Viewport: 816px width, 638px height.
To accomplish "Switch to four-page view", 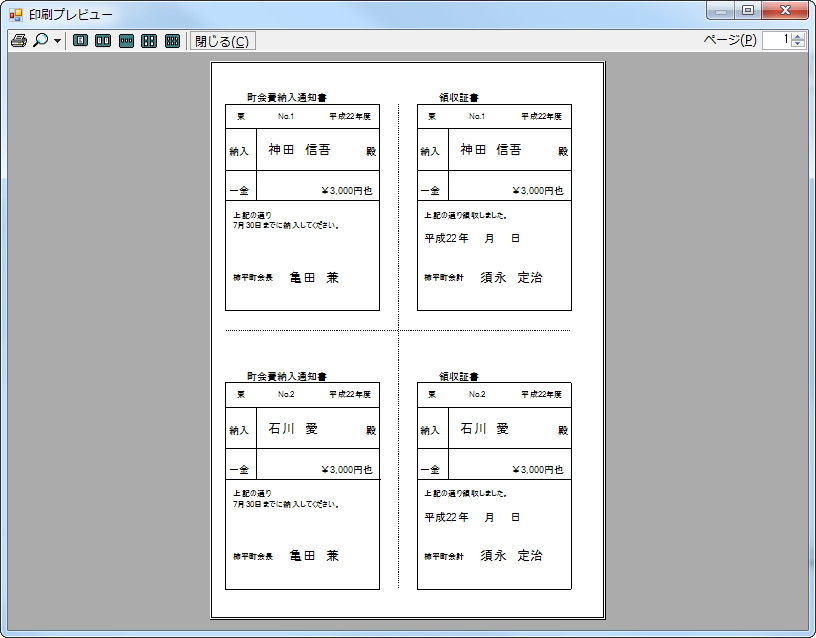I will 150,41.
